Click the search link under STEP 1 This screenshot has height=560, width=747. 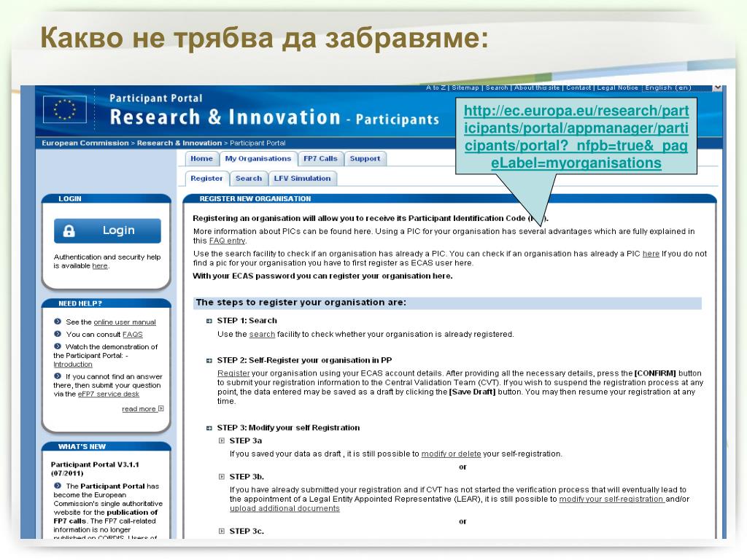[x=262, y=334]
